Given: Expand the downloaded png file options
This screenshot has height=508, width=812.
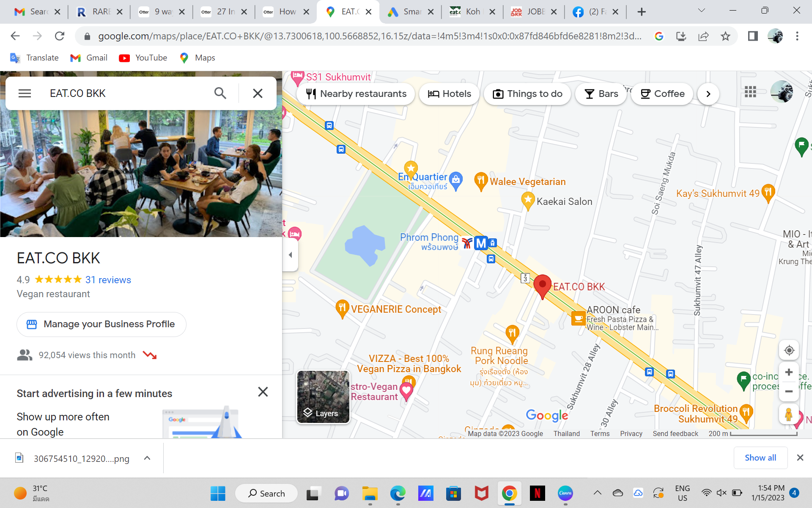Looking at the screenshot, I should (147, 458).
